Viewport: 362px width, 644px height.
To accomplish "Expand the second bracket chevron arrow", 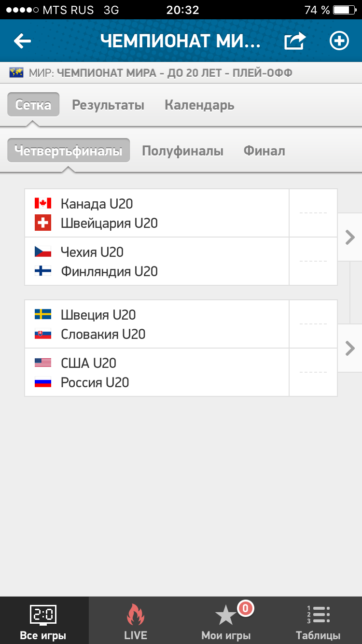I will (x=350, y=348).
